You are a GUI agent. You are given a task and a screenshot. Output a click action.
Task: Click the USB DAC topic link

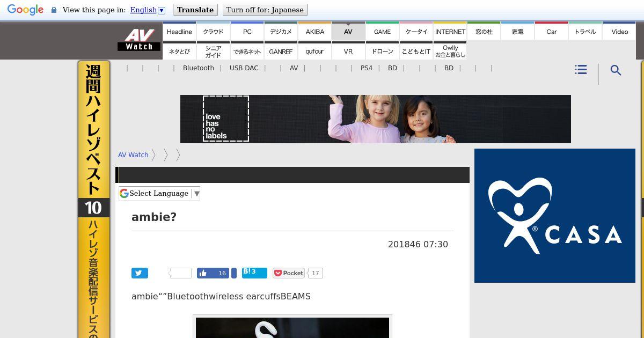[244, 68]
